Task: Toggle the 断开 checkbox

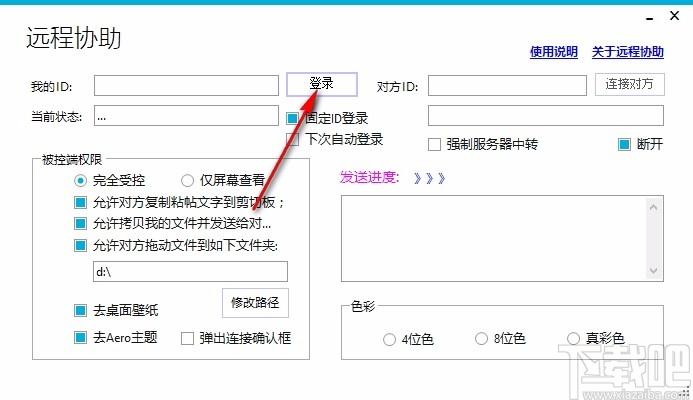Action: click(624, 145)
